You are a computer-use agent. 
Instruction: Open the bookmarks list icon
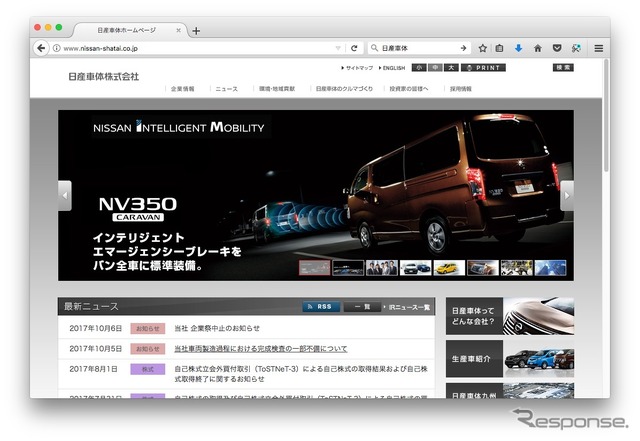(499, 48)
